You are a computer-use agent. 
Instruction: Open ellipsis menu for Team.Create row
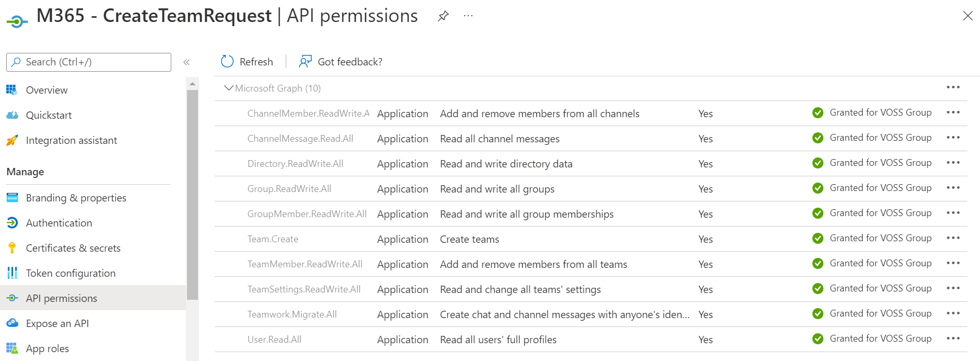coord(953,238)
